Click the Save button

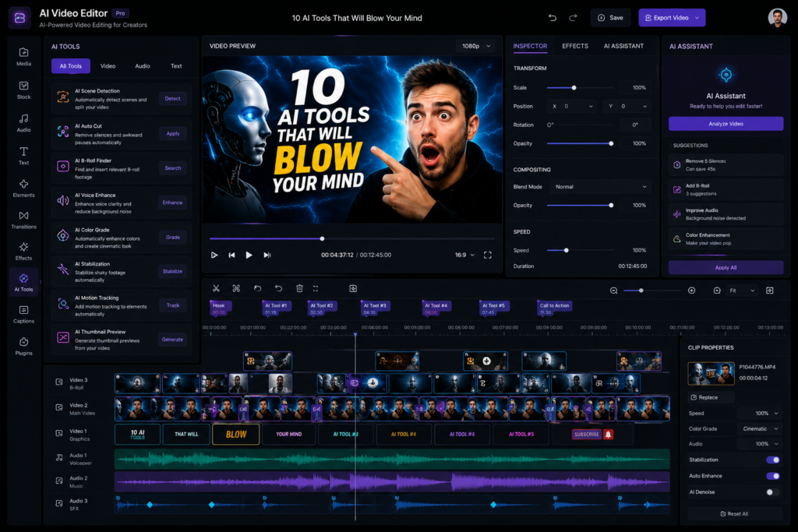tap(610, 18)
